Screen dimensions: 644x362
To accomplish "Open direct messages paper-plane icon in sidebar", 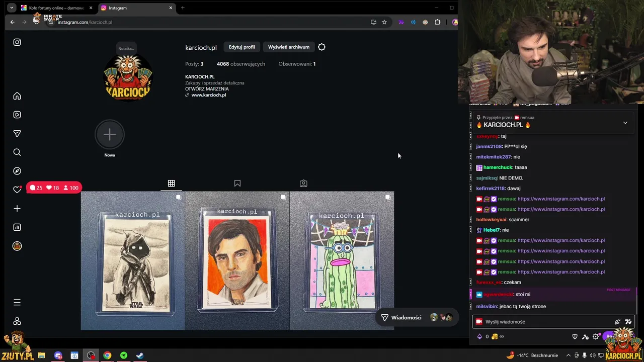I will pyautogui.click(x=17, y=133).
